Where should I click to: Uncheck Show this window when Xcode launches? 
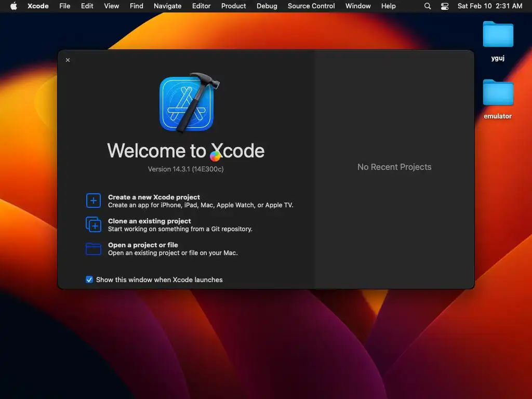coord(89,280)
